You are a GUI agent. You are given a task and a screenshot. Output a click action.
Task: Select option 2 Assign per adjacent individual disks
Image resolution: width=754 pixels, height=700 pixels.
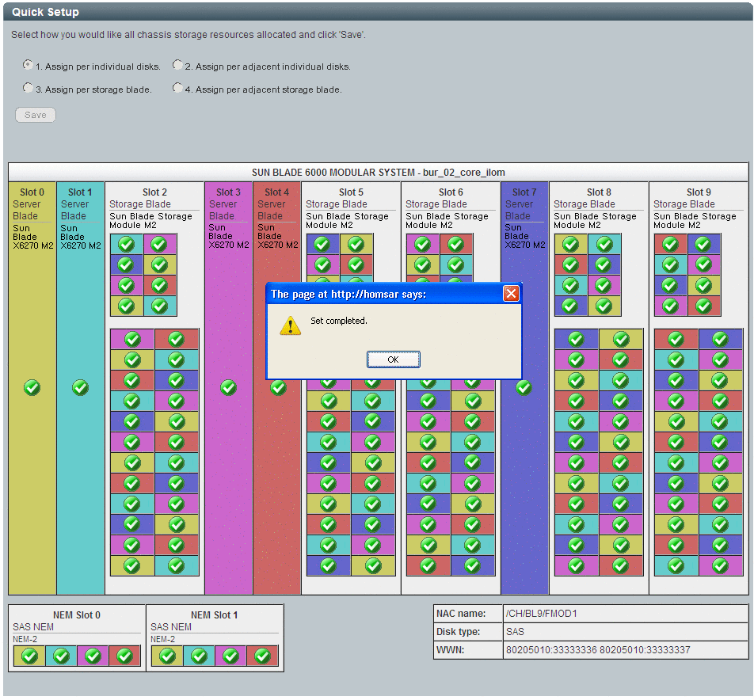177,65
